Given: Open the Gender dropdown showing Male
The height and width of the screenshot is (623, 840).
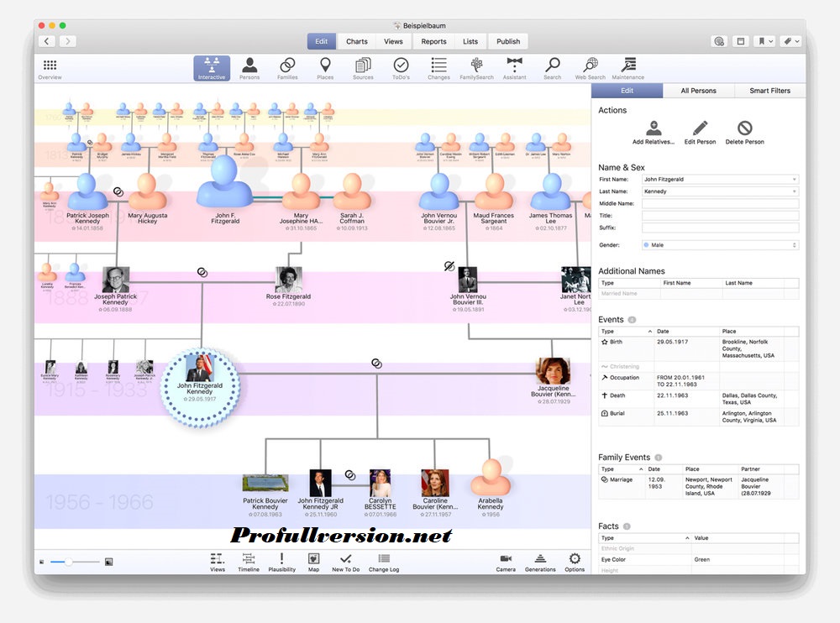Looking at the screenshot, I should (x=718, y=244).
